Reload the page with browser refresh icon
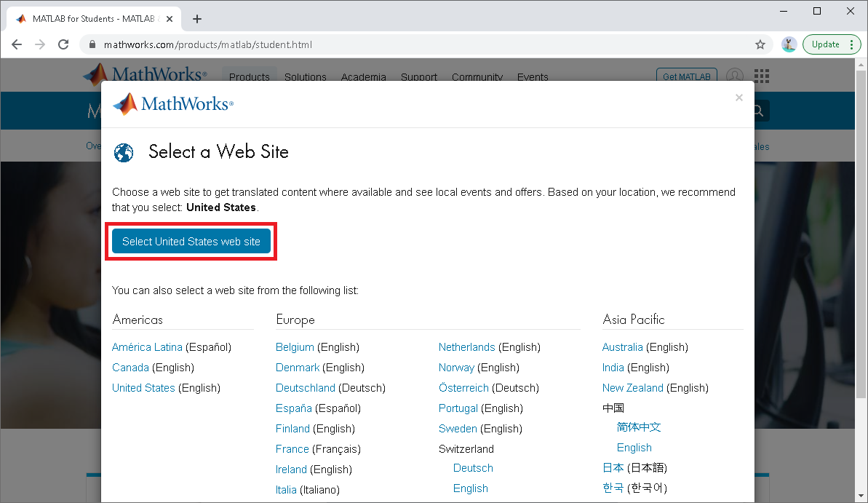 click(64, 44)
